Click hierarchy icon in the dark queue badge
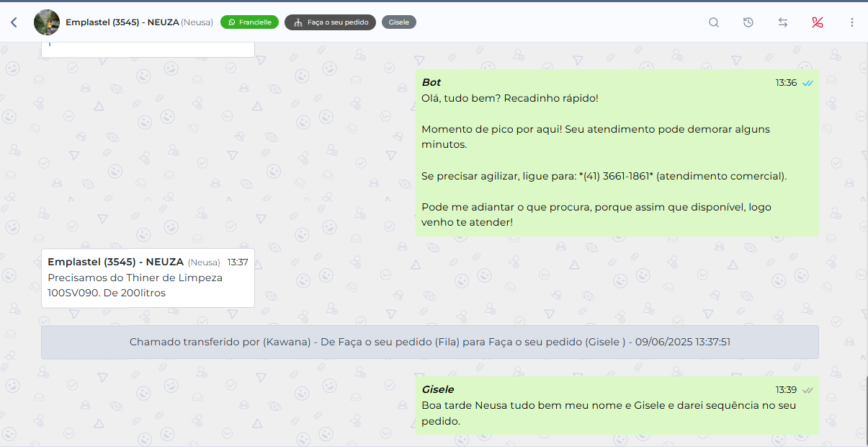The width and height of the screenshot is (868, 447). tap(297, 22)
